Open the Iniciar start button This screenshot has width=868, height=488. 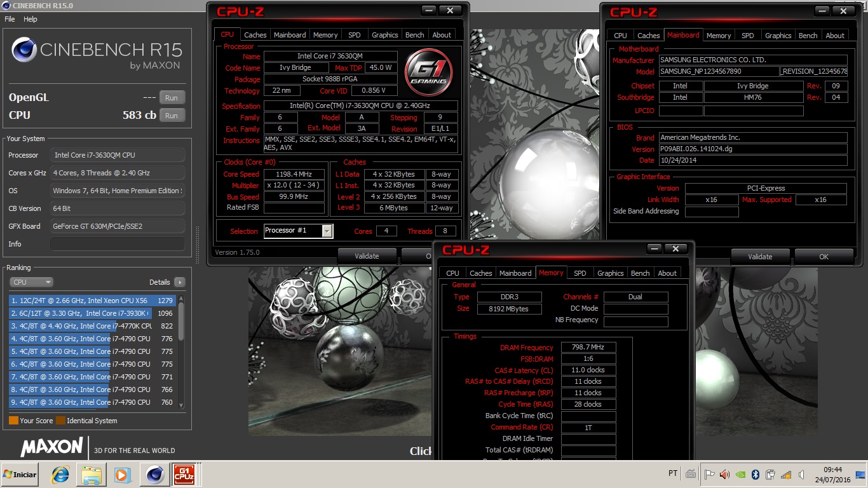20,474
